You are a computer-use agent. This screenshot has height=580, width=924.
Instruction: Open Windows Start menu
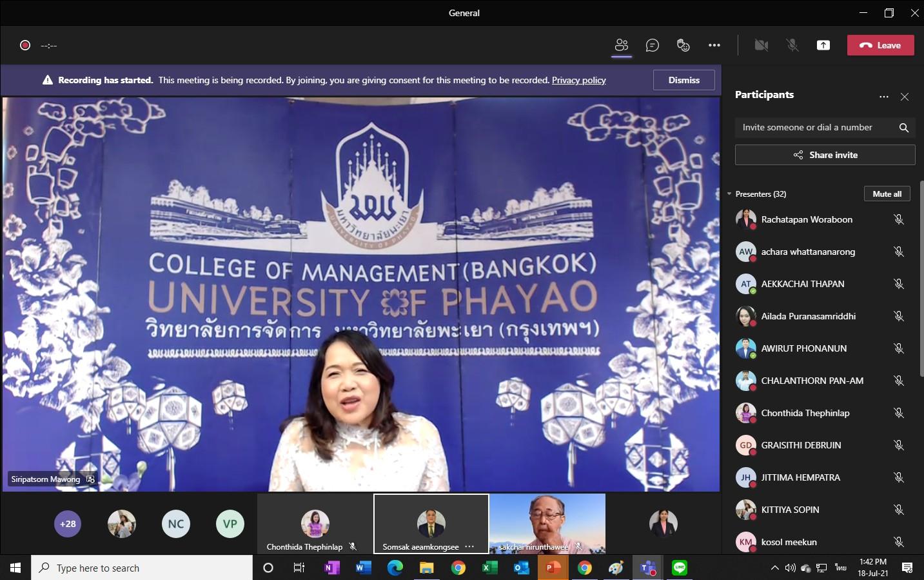(x=15, y=568)
